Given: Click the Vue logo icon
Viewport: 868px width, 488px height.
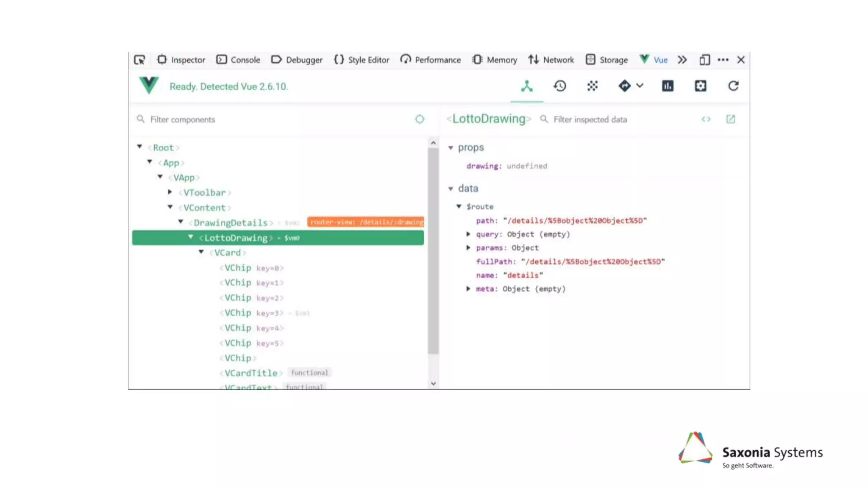Looking at the screenshot, I should pos(149,86).
